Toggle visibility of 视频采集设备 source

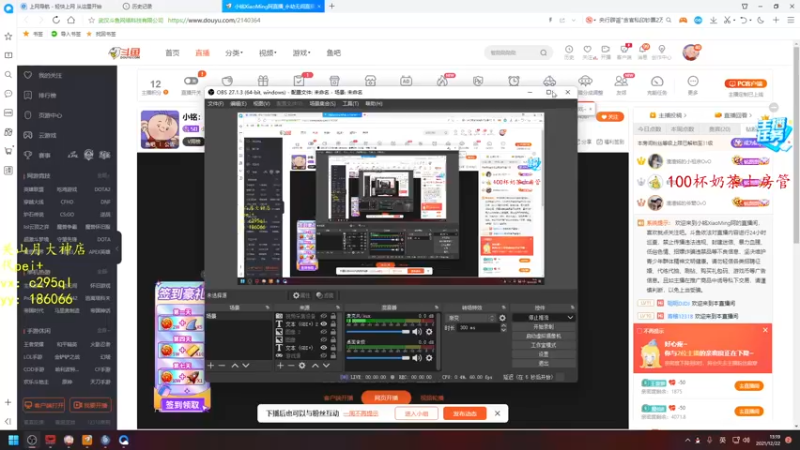(323, 316)
